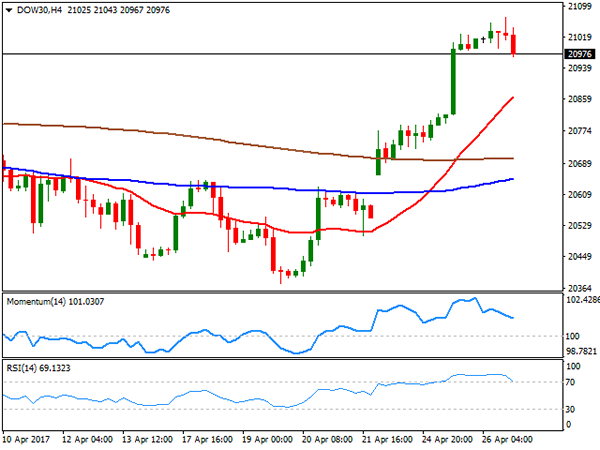The width and height of the screenshot is (600, 450).
Task: Click the RSI 30 level label
Action: pyautogui.click(x=570, y=409)
